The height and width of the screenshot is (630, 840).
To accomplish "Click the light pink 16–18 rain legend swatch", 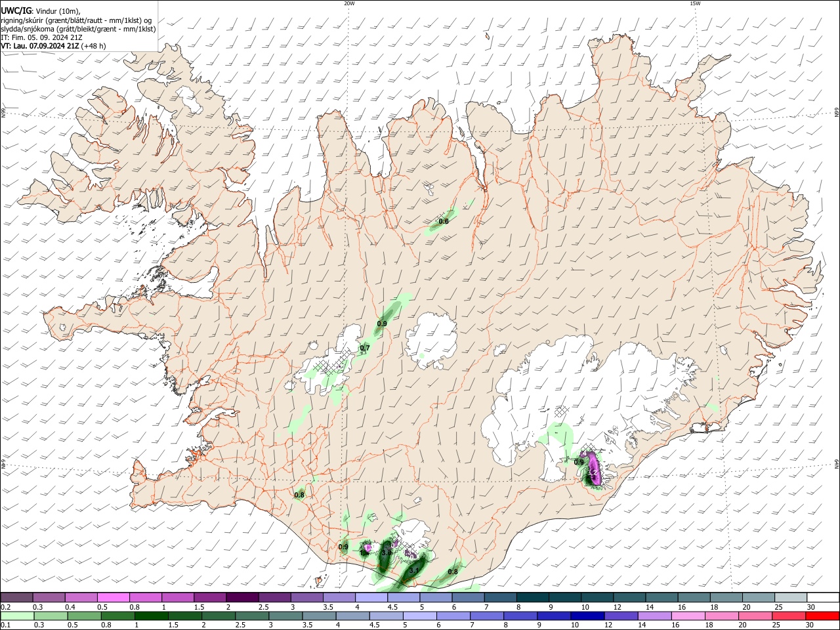I will (x=687, y=616).
